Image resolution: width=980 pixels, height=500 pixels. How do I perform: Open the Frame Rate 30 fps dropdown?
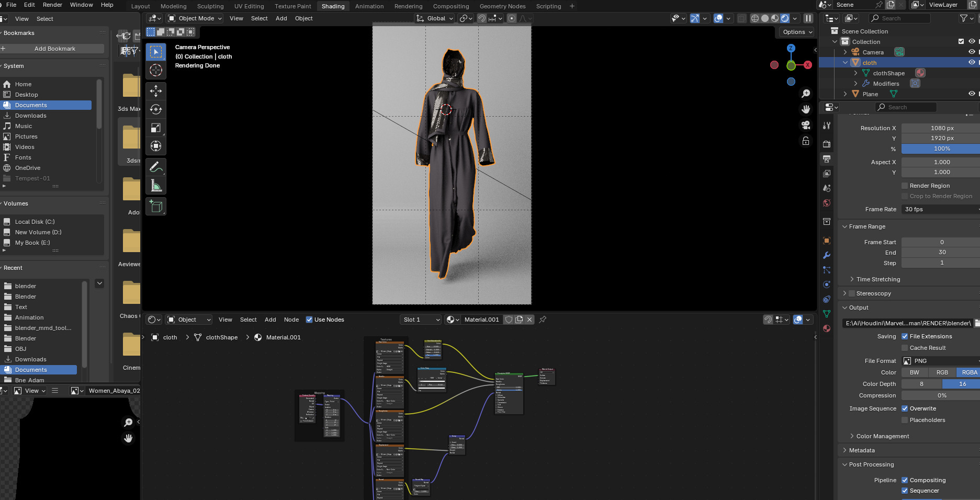tap(940, 209)
